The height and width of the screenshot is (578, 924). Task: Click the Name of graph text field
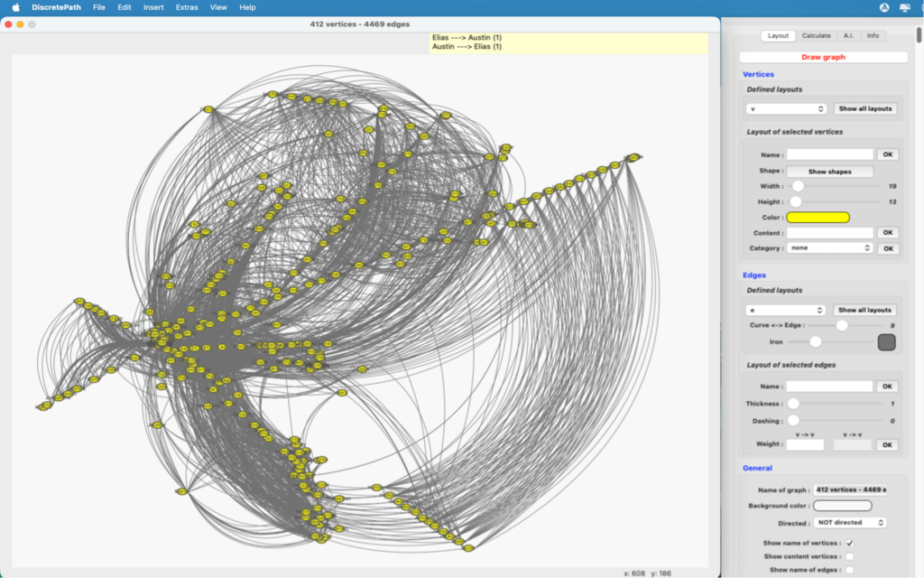(851, 490)
